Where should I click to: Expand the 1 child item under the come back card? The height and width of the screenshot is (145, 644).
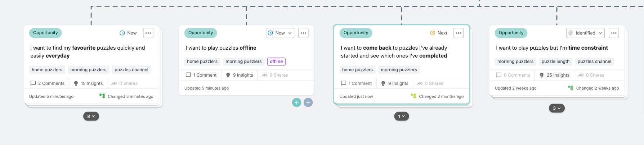click(x=401, y=116)
